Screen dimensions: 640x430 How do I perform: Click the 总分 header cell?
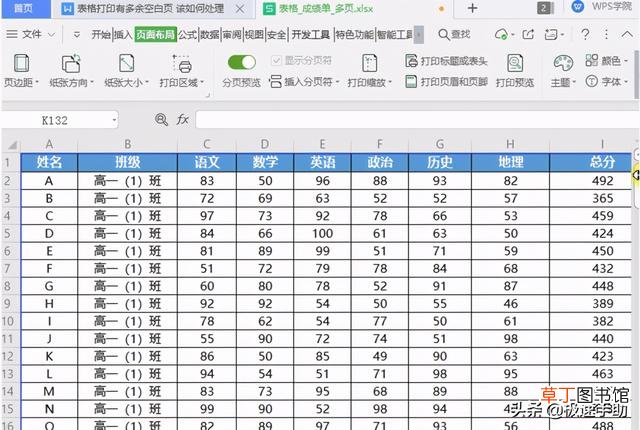point(590,162)
